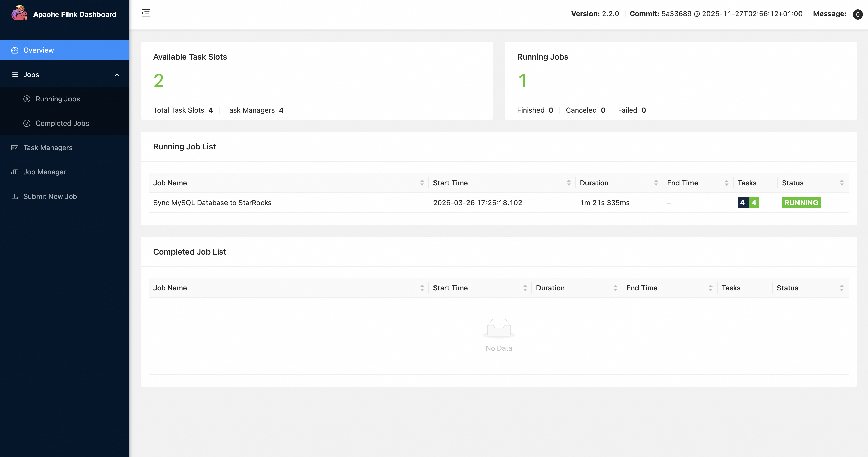Sort completed jobs by Job Name
Screen dimensions: 868x457
422,288
